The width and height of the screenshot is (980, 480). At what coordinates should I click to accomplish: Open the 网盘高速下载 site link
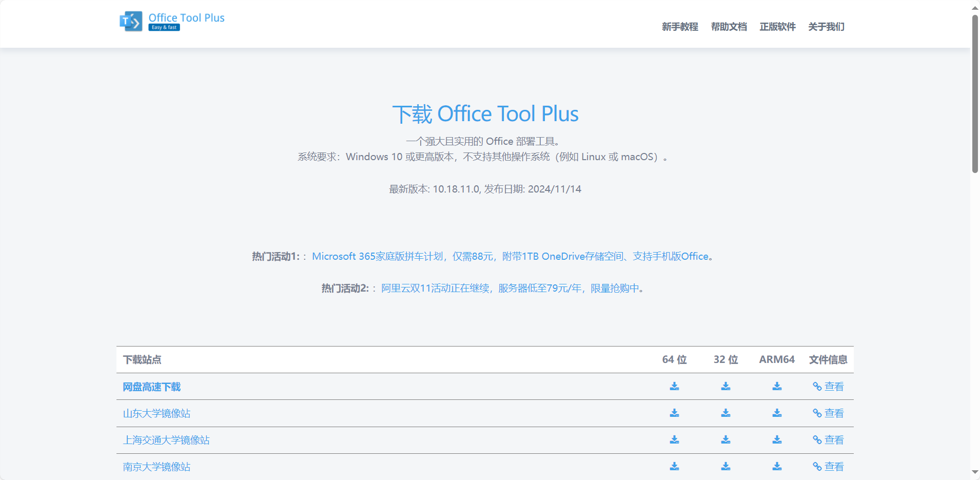[152, 387]
